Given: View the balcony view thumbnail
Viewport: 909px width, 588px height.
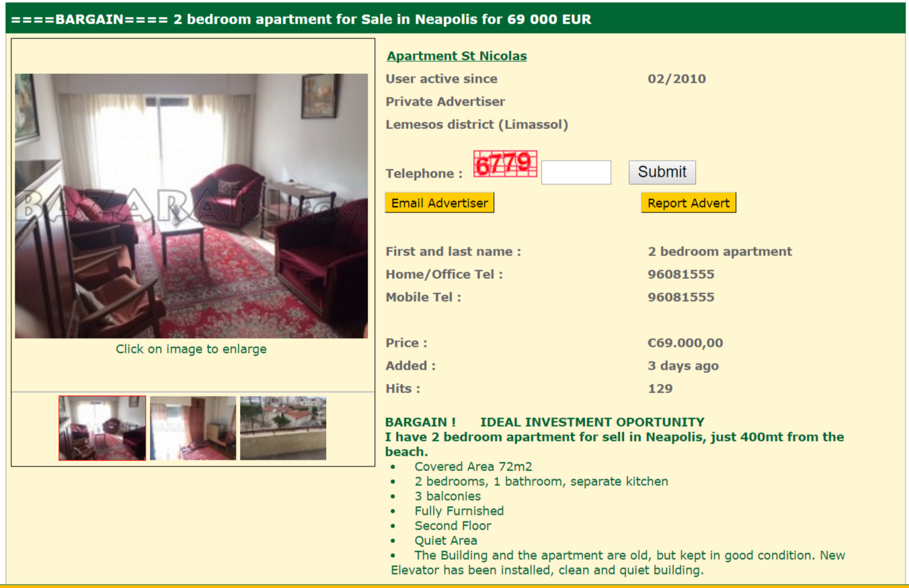Looking at the screenshot, I should 283,428.
